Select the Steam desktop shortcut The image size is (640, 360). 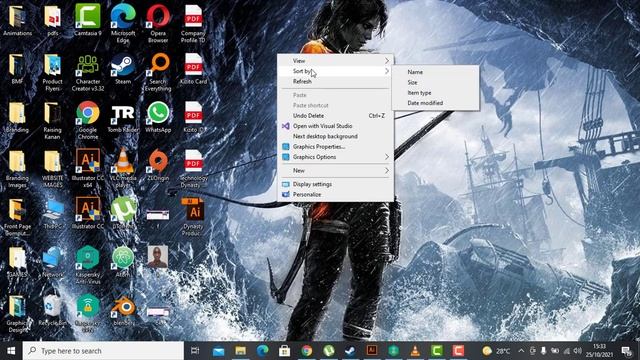pyautogui.click(x=123, y=69)
